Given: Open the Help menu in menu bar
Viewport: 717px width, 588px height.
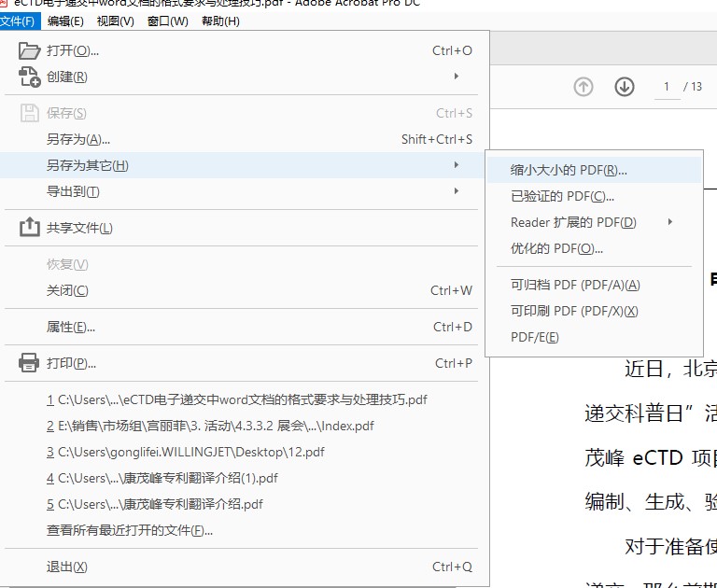Looking at the screenshot, I should tap(220, 21).
